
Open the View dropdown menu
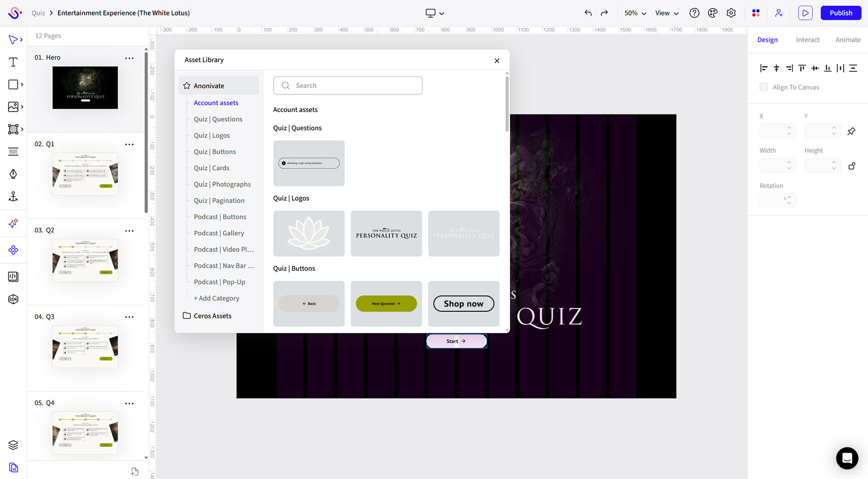point(667,13)
